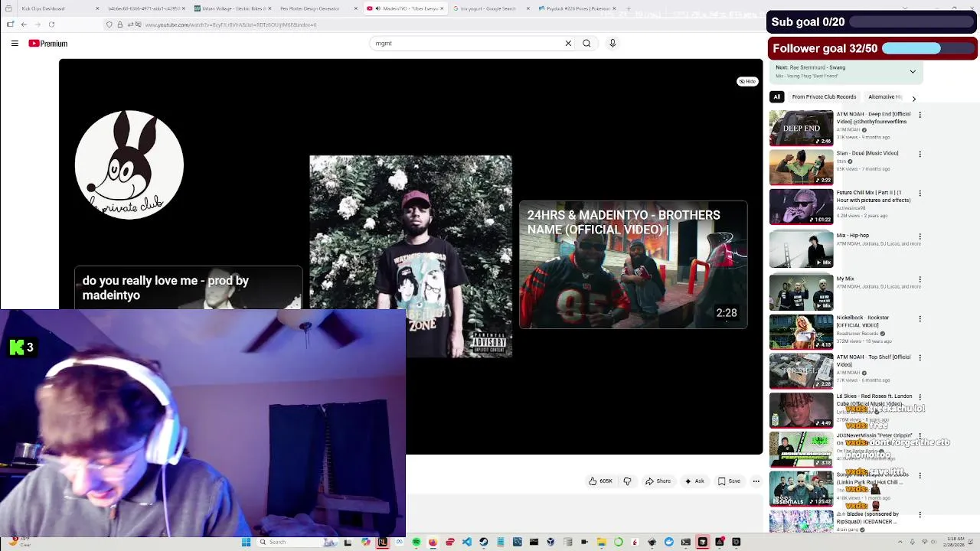This screenshot has width=980, height=551.
Task: Hide the end screen with Hide toggle
Action: tap(747, 81)
